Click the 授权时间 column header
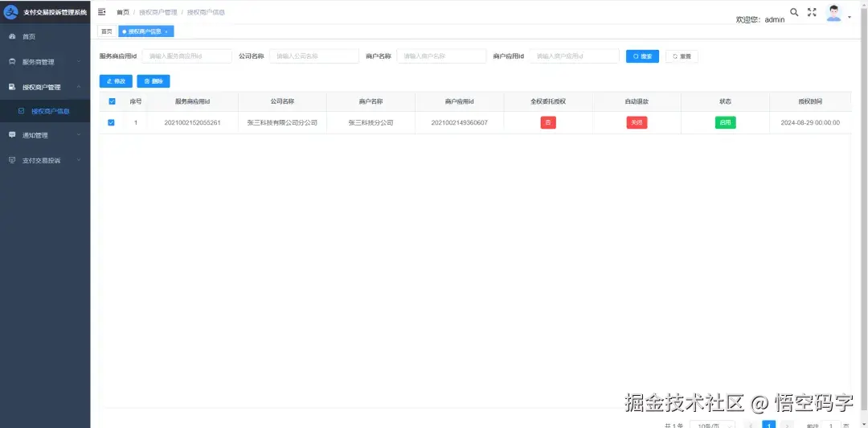 [x=810, y=101]
